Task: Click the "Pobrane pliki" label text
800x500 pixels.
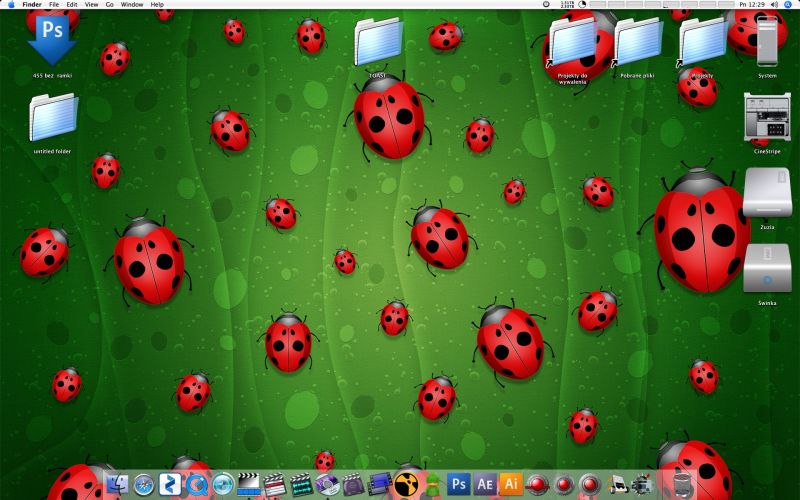Action: (x=637, y=76)
